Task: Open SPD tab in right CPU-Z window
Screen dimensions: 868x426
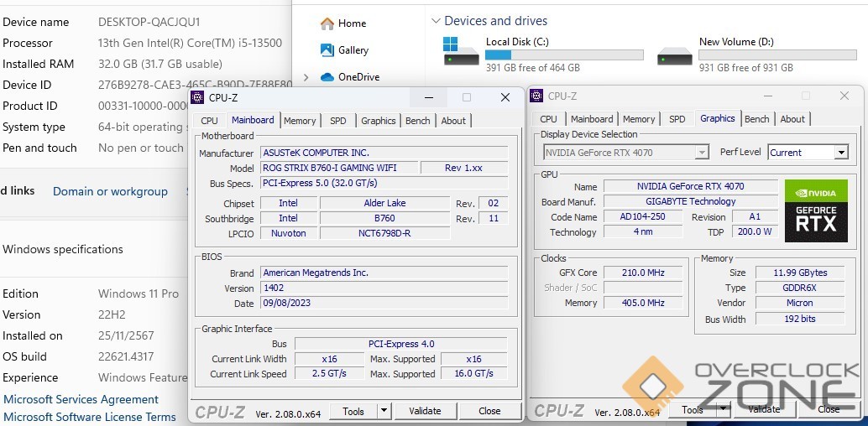Action: pos(677,119)
